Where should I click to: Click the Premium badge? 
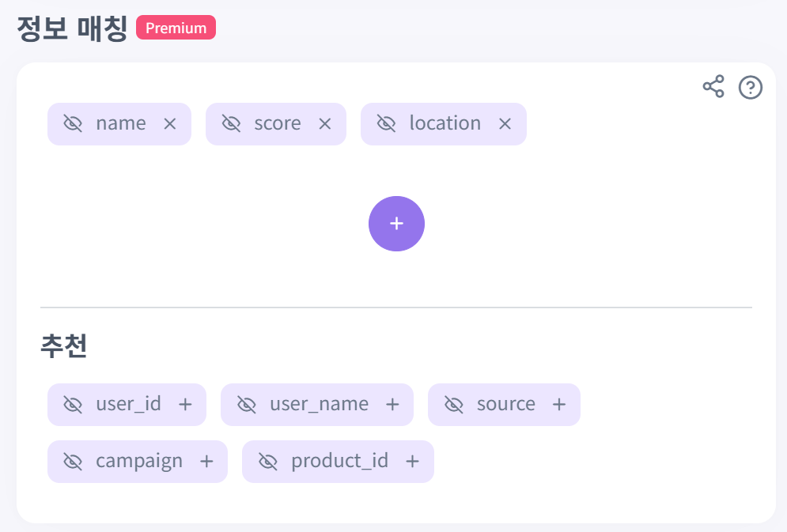pyautogui.click(x=176, y=28)
